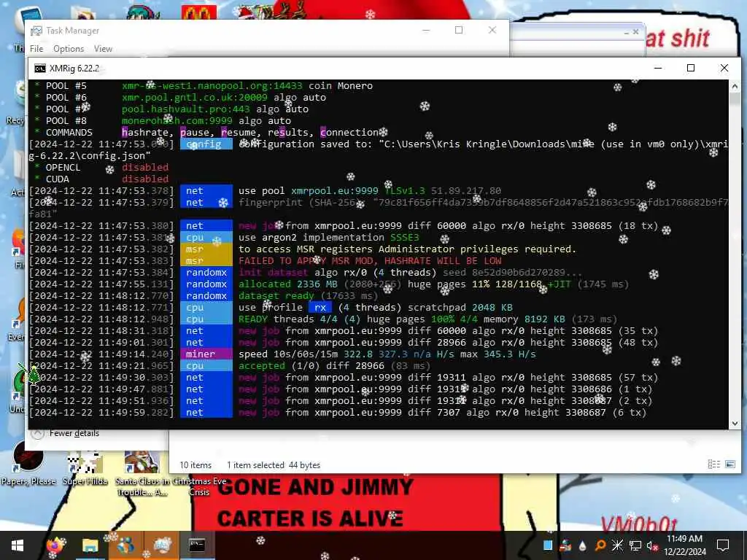The width and height of the screenshot is (747, 560).
Task: Click the 'OPENCL disabled' line
Action: coord(101,168)
